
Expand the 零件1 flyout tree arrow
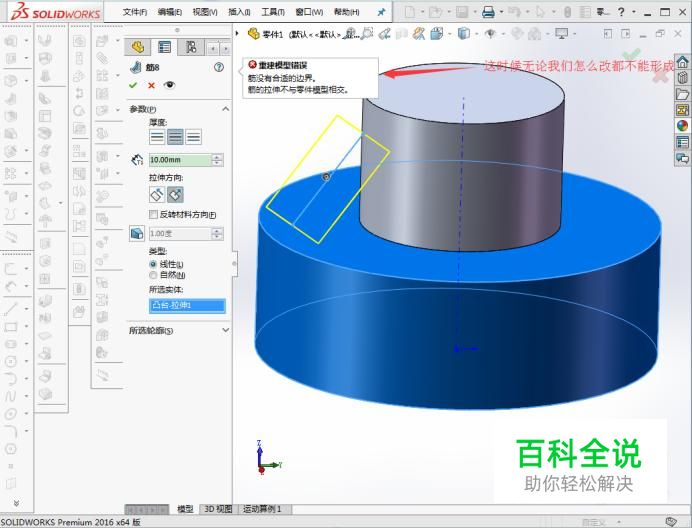tap(238, 33)
